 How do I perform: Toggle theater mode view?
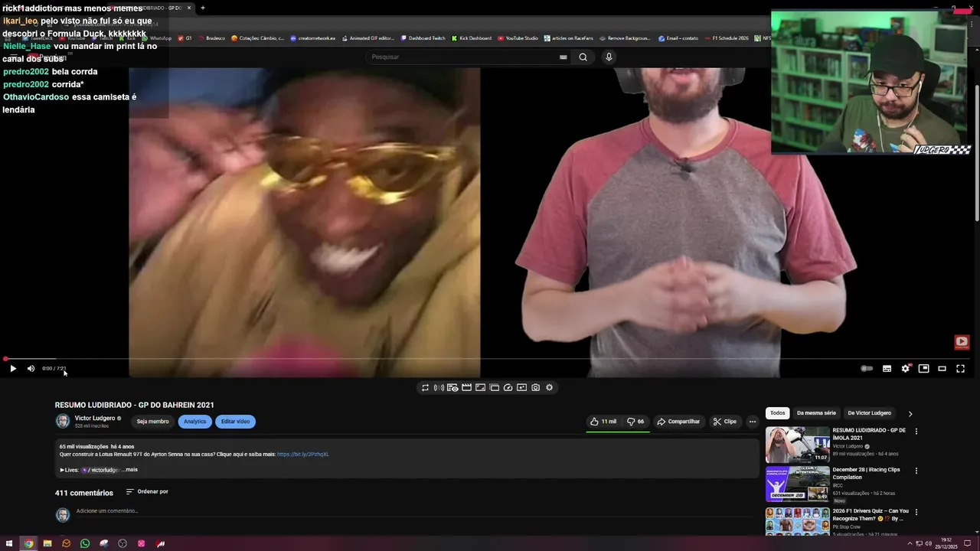[x=942, y=369]
